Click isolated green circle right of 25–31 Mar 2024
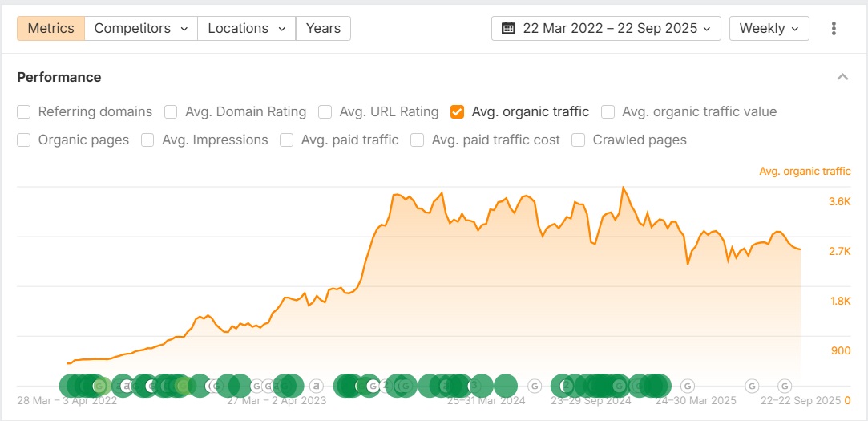The height and width of the screenshot is (421, 868). [506, 386]
